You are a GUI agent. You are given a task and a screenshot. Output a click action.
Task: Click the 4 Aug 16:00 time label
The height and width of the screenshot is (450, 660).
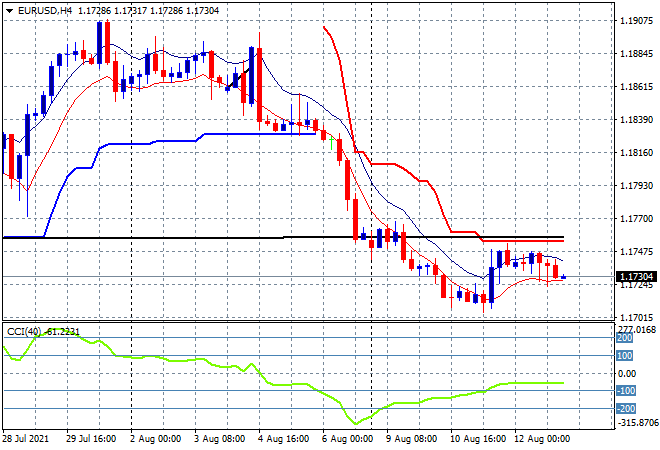point(283,439)
